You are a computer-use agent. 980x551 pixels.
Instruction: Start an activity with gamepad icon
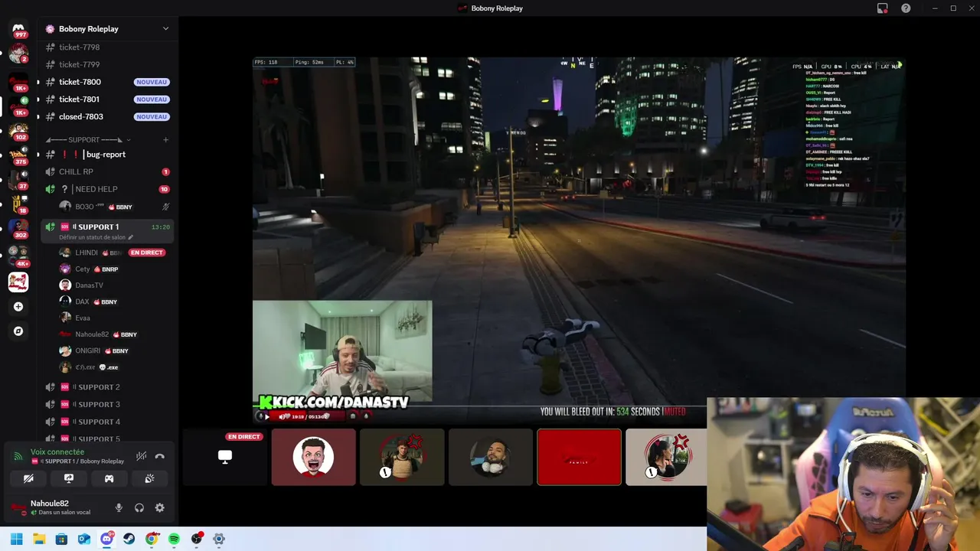point(109,478)
